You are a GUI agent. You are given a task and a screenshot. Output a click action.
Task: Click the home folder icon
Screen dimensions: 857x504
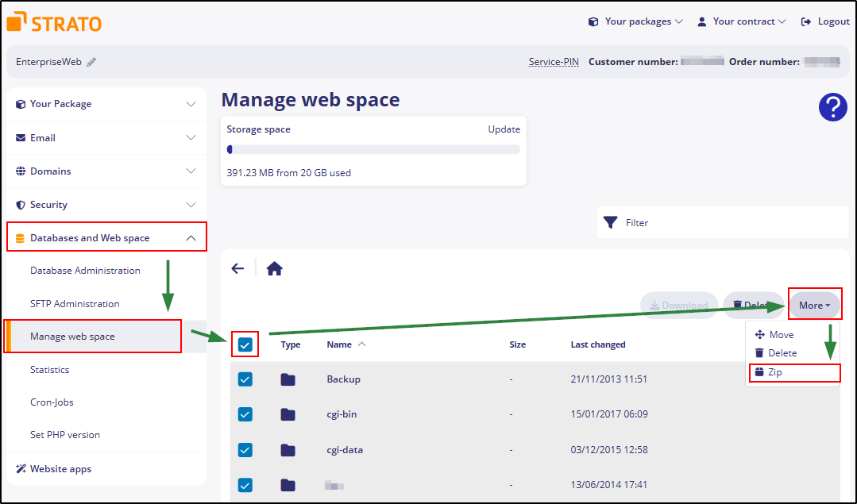(x=275, y=269)
